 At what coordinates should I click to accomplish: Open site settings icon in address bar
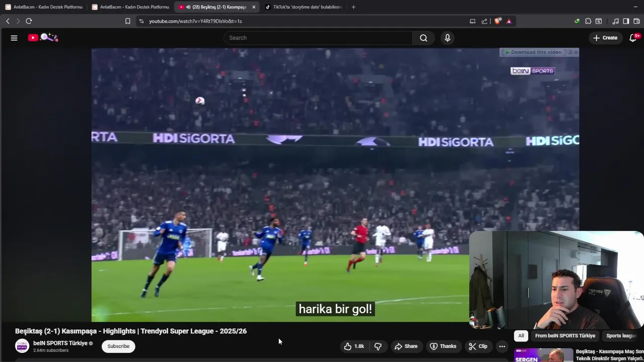[141, 21]
